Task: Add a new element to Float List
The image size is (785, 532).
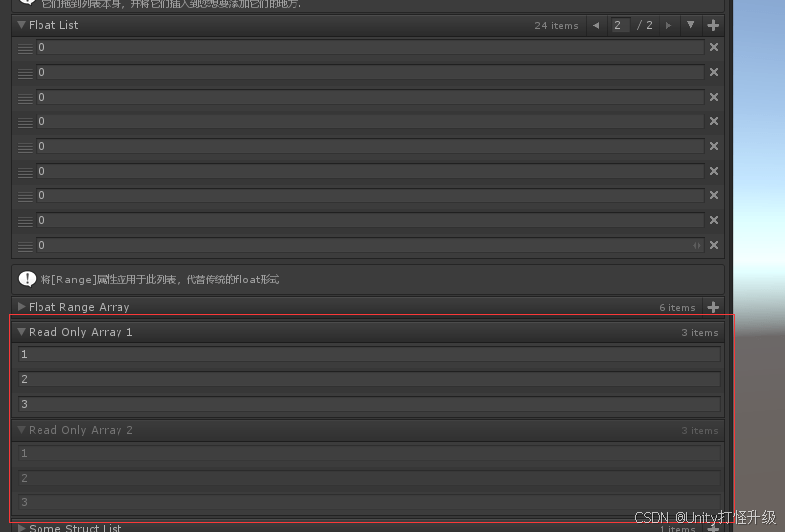Action: [x=713, y=25]
